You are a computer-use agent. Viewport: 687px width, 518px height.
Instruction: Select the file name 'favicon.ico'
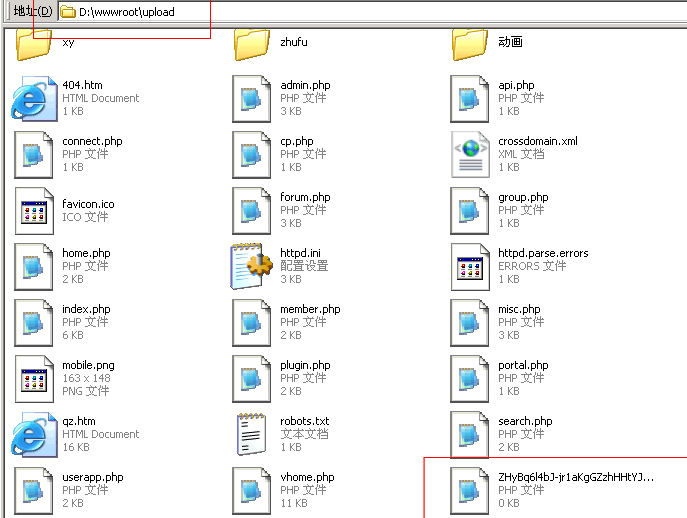88,204
